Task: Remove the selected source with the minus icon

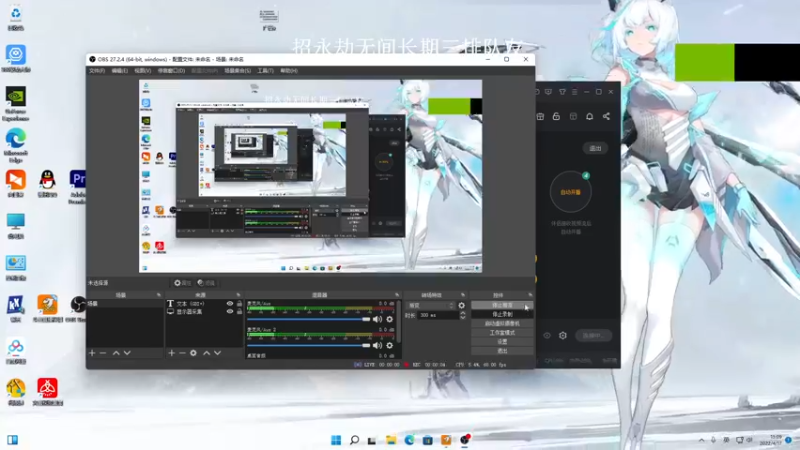Action: click(182, 353)
